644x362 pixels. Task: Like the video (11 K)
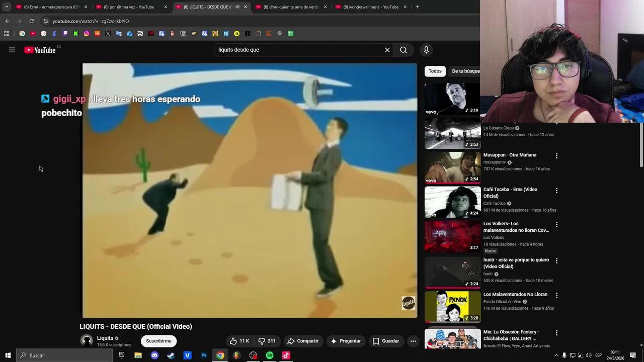click(239, 341)
